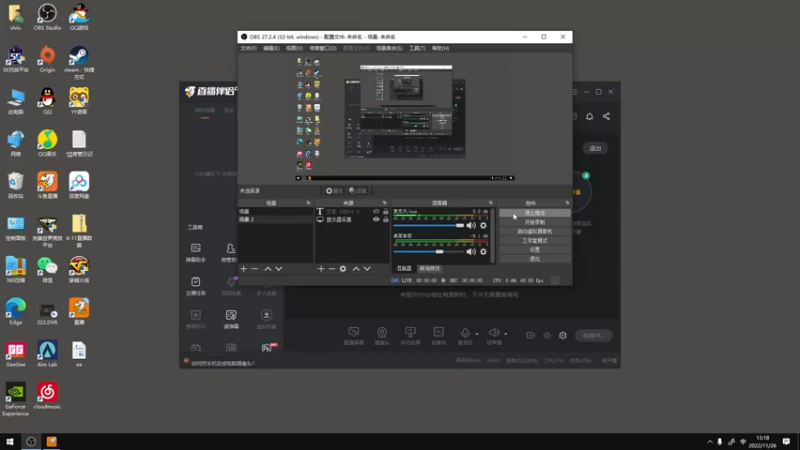
Task: Click the microphone icon in 直播伴侣
Action: [x=465, y=335]
